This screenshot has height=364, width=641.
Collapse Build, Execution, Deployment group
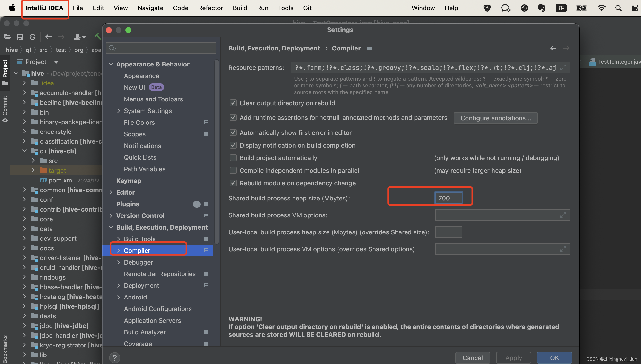(111, 227)
